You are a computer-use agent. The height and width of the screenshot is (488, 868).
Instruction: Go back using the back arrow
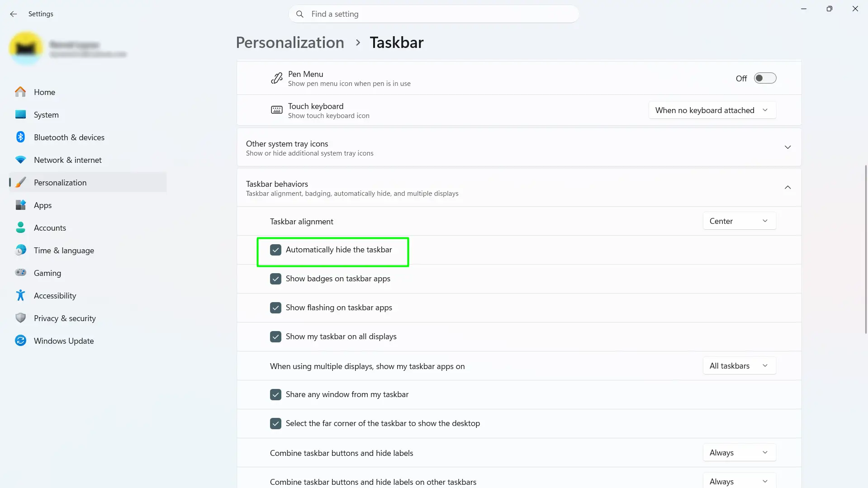14,14
